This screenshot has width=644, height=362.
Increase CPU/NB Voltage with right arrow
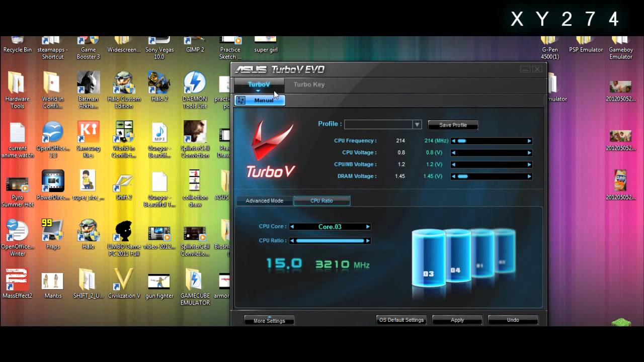point(529,164)
